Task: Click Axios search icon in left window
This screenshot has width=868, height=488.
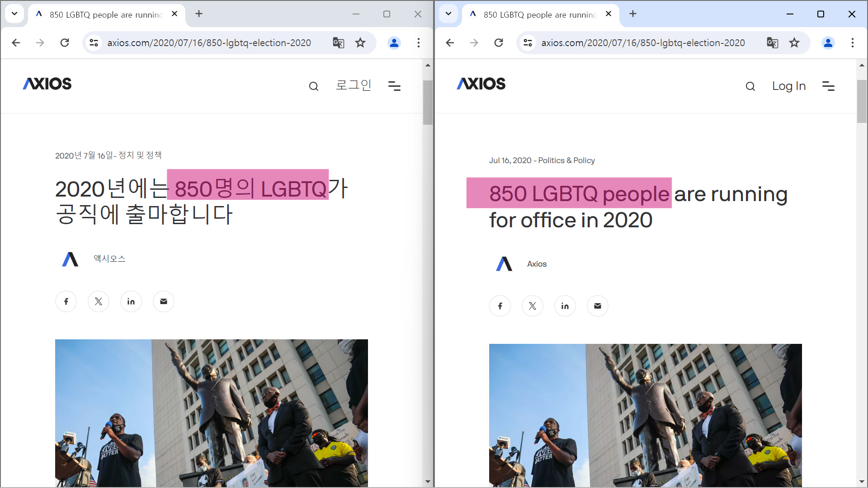Action: click(314, 86)
